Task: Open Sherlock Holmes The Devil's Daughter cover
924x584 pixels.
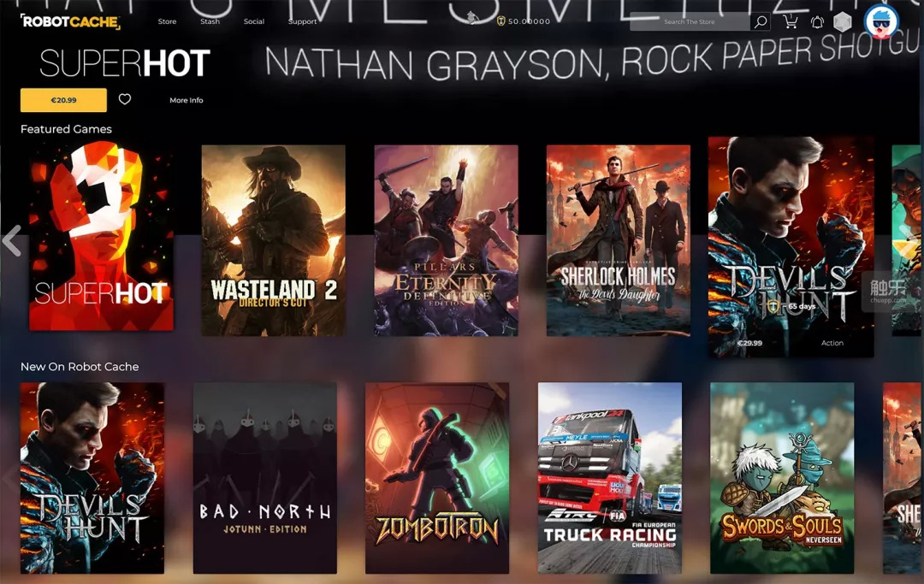Action: click(x=619, y=240)
